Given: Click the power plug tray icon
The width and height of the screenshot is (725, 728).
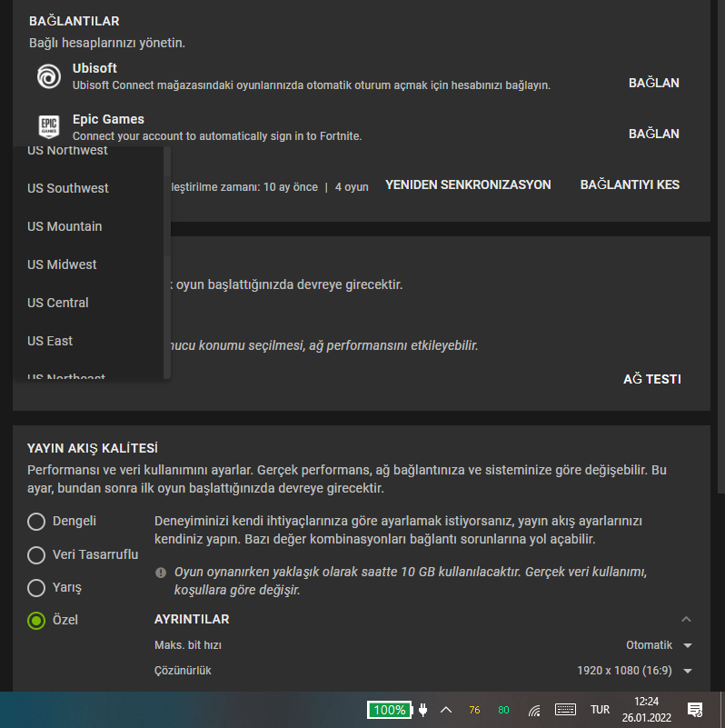Looking at the screenshot, I should (x=422, y=710).
